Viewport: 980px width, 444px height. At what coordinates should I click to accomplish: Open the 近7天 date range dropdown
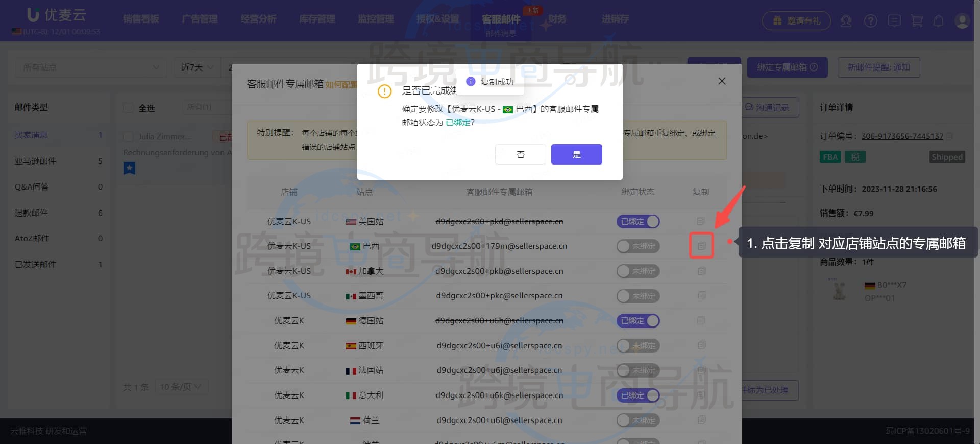[x=197, y=67]
